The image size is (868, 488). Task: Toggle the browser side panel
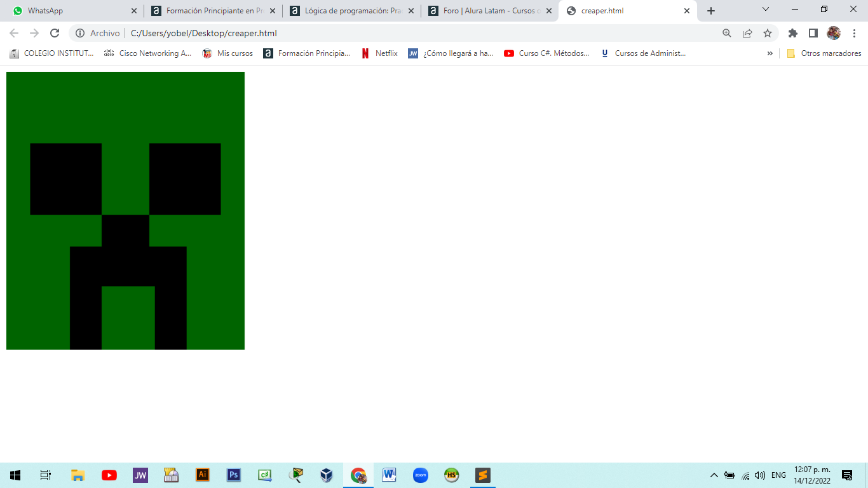click(x=813, y=33)
